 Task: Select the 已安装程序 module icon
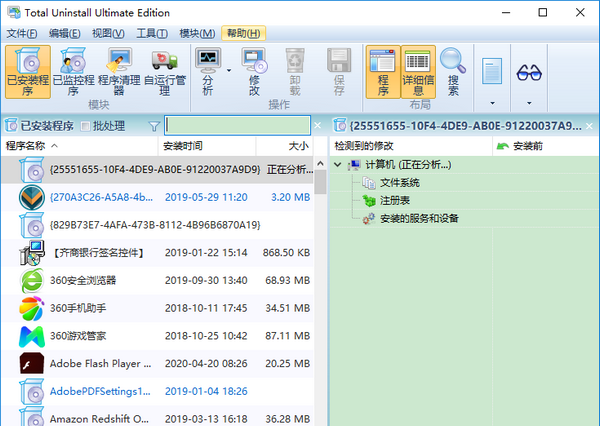click(x=28, y=72)
